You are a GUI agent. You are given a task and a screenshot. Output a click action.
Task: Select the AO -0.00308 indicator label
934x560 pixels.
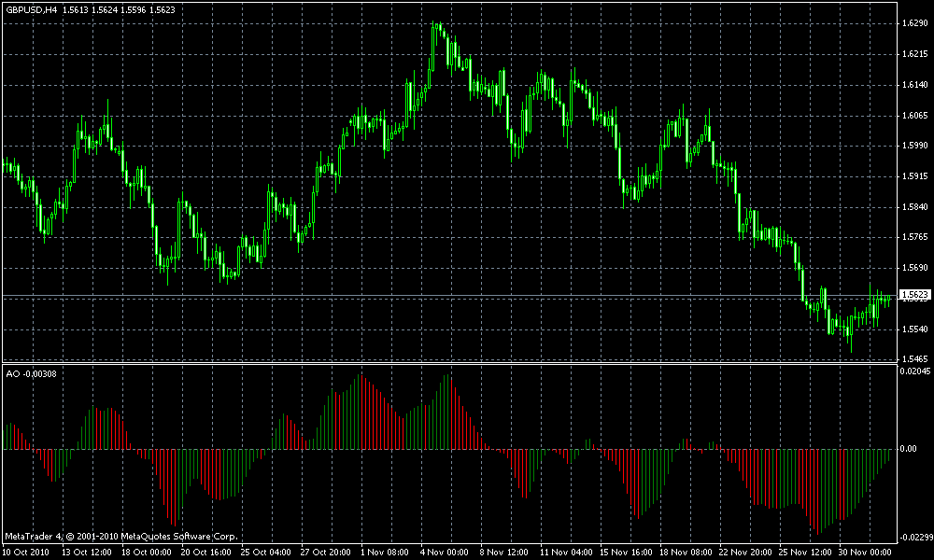coord(31,373)
